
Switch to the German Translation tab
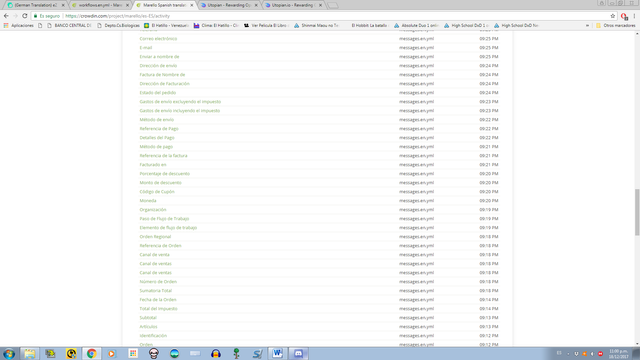(35, 5)
